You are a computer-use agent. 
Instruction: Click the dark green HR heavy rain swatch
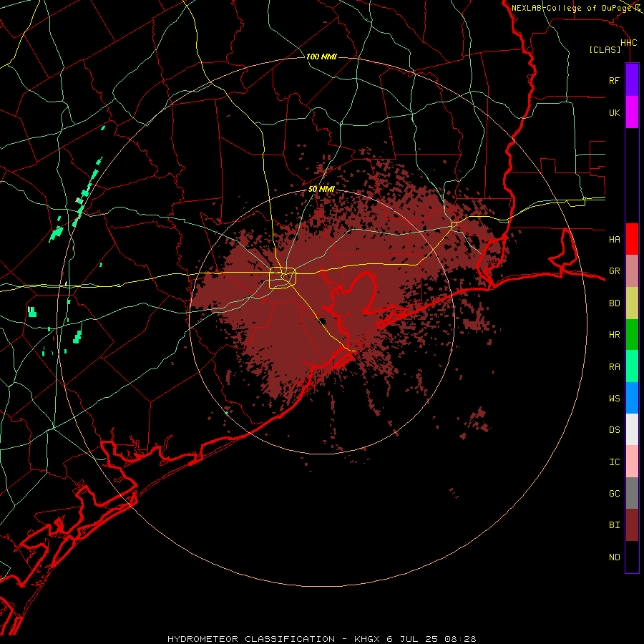coord(632,334)
